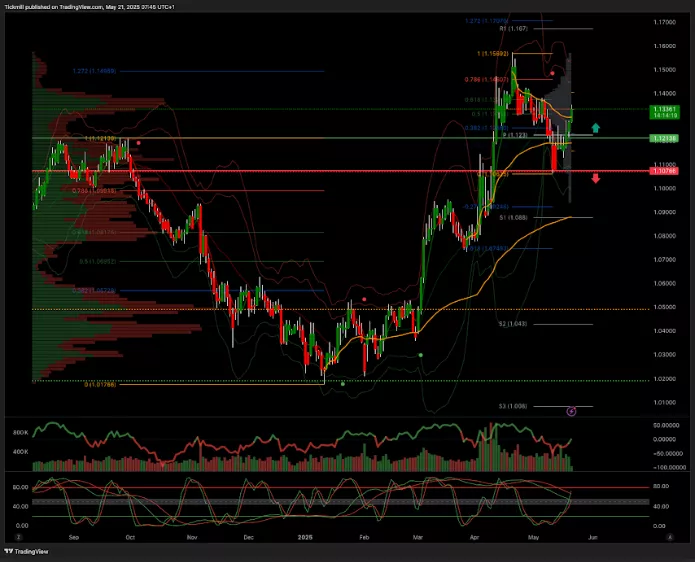Click the S2 (1.043) pivot label
This screenshot has height=562, width=695.
point(512,324)
